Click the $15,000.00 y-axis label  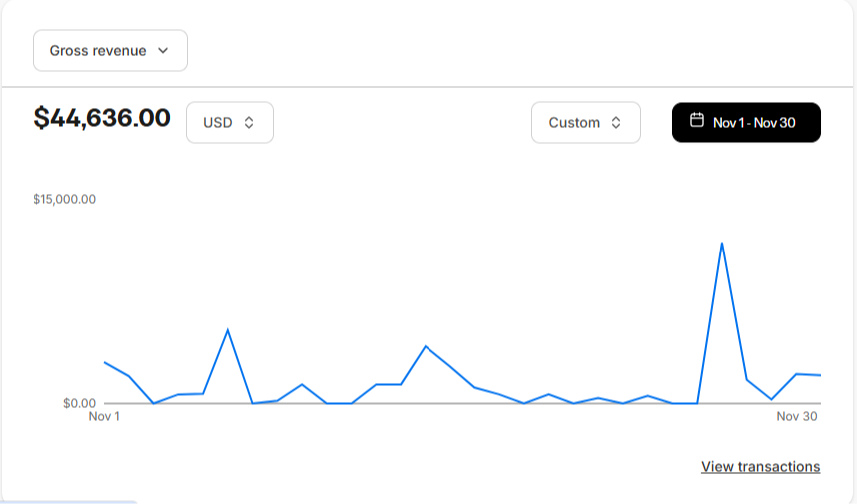coord(65,199)
